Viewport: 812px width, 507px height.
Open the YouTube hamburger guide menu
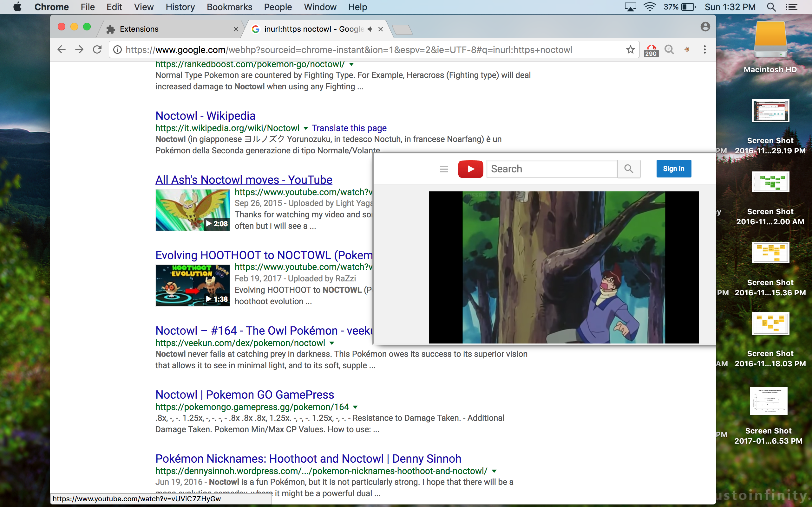pyautogui.click(x=443, y=169)
